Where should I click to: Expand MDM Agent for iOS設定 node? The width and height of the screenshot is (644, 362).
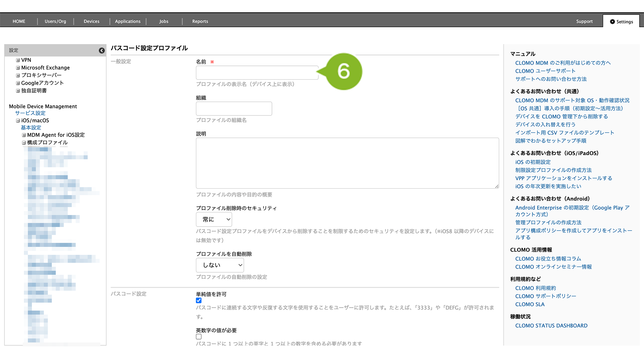(x=24, y=135)
